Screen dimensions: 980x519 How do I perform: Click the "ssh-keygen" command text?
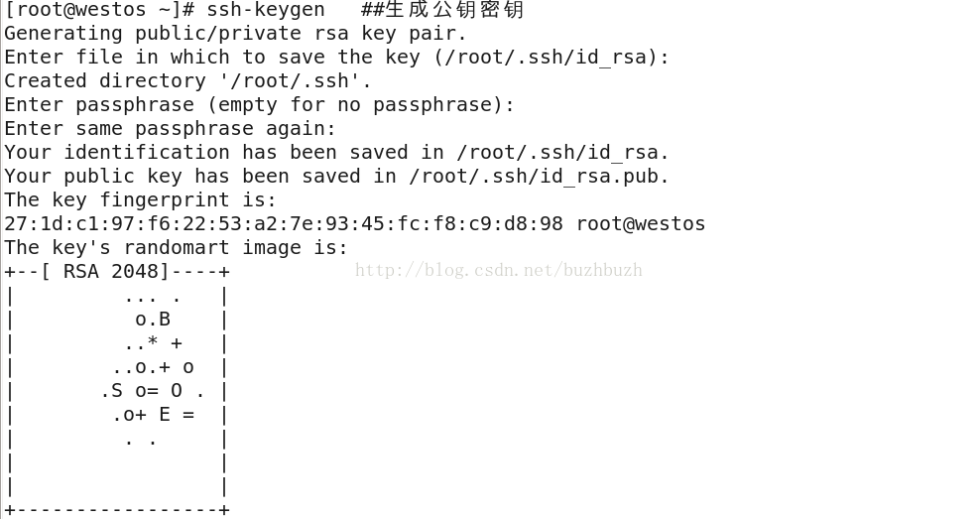coord(266,10)
